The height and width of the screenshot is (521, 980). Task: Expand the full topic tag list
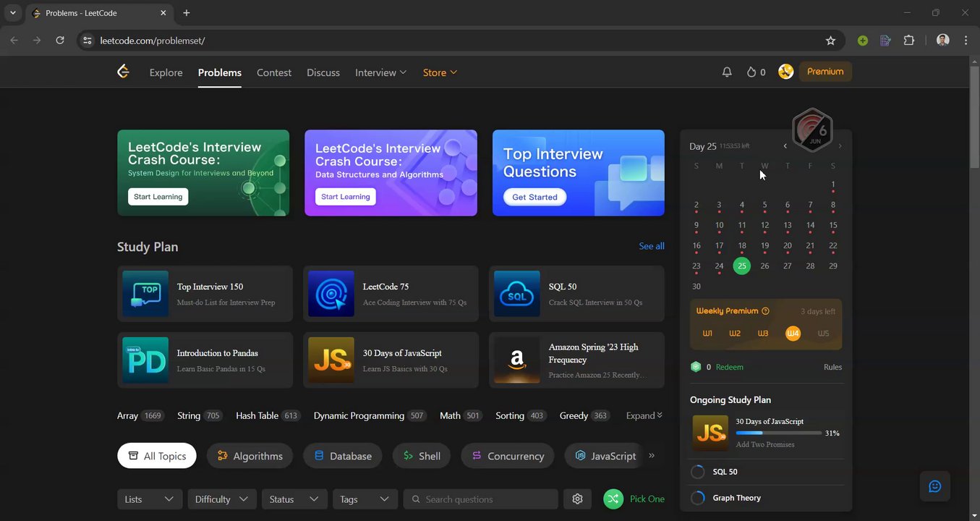point(644,415)
